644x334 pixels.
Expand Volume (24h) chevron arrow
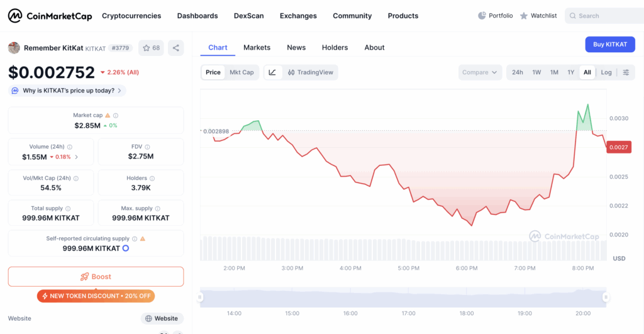[x=77, y=157]
